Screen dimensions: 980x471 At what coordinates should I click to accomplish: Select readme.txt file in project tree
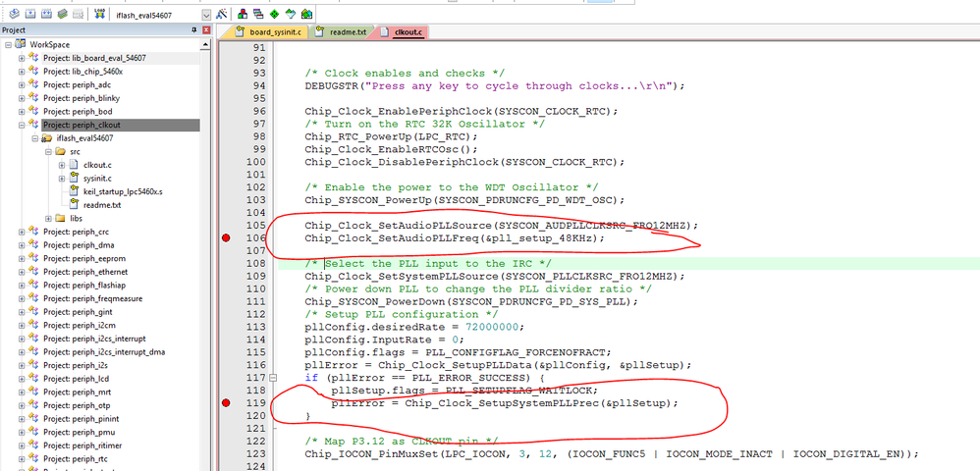point(102,205)
